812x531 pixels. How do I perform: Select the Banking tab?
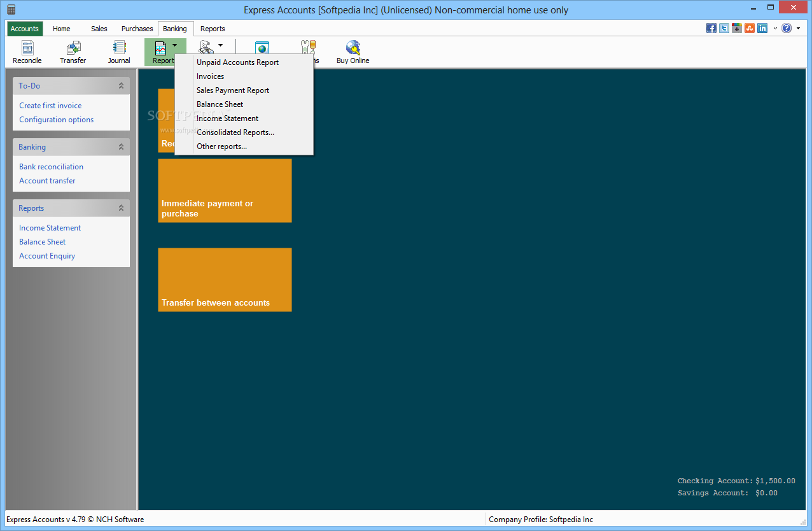click(175, 29)
